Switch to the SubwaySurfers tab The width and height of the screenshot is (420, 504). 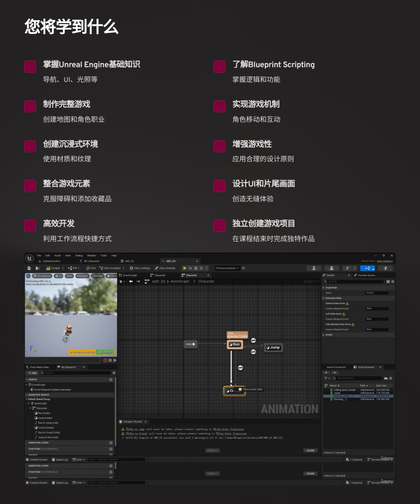tap(49, 261)
